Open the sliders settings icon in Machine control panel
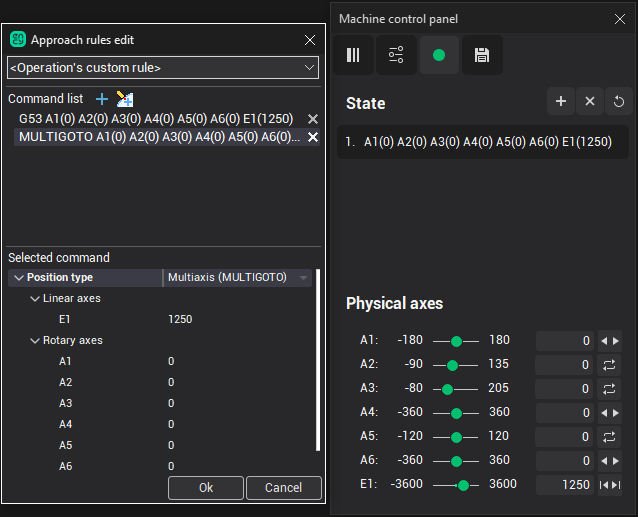 pyautogui.click(x=396, y=55)
